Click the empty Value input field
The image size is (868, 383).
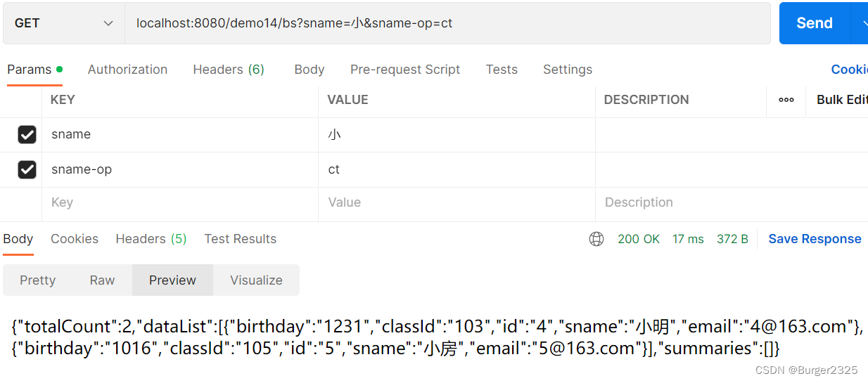[x=457, y=203]
